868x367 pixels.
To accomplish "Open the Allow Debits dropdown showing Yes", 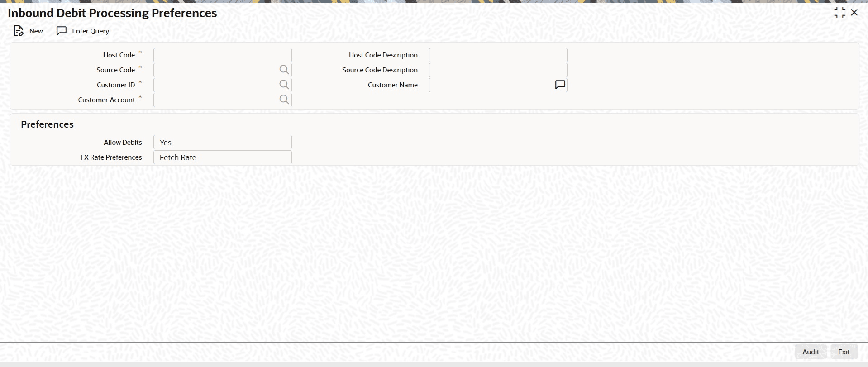I will pyautogui.click(x=222, y=142).
